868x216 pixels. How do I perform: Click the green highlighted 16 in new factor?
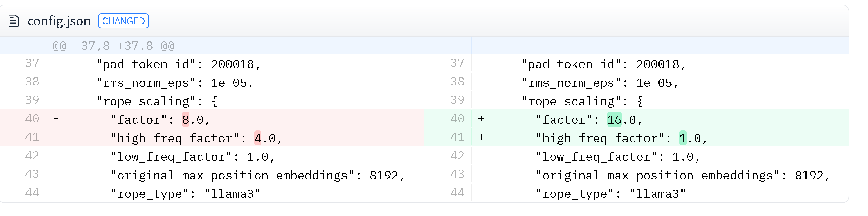tap(614, 120)
